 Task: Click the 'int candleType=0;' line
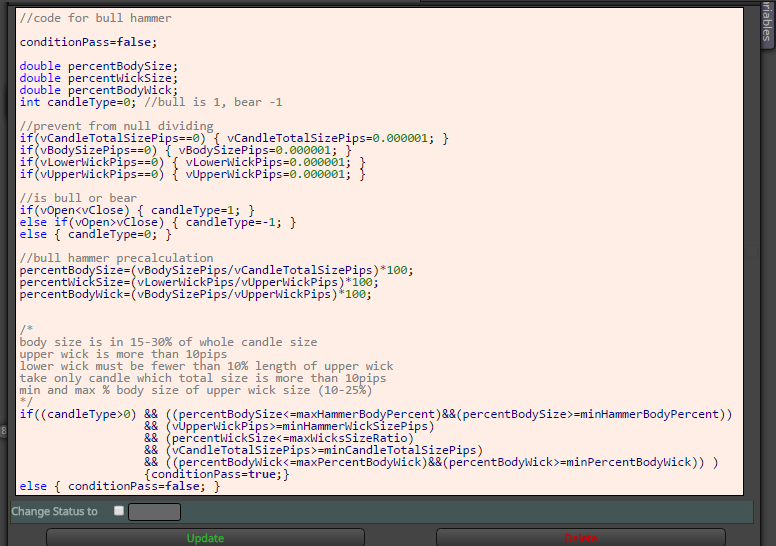[151, 102]
